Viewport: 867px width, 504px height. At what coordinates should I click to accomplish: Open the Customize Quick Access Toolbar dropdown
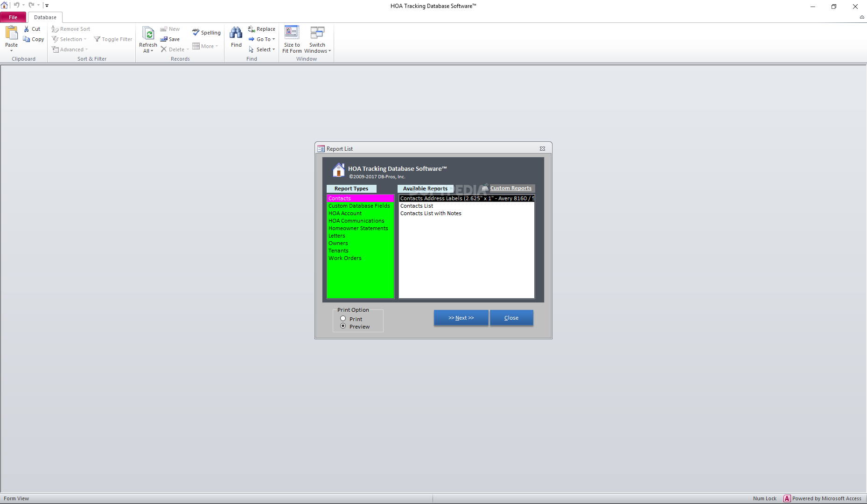point(47,6)
